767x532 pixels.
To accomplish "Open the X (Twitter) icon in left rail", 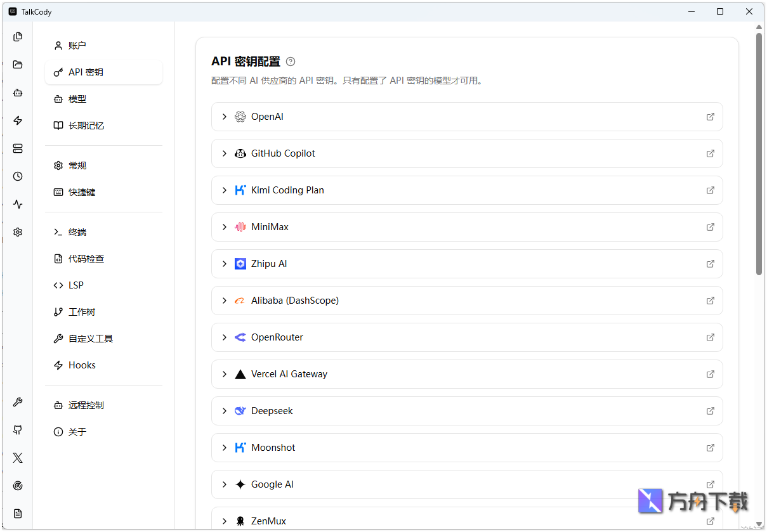I will 18,458.
